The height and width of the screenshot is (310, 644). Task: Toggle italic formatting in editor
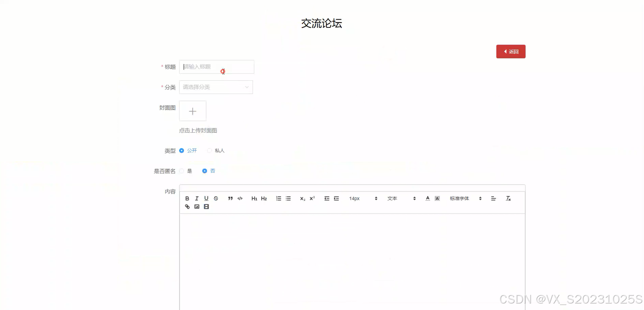197,199
